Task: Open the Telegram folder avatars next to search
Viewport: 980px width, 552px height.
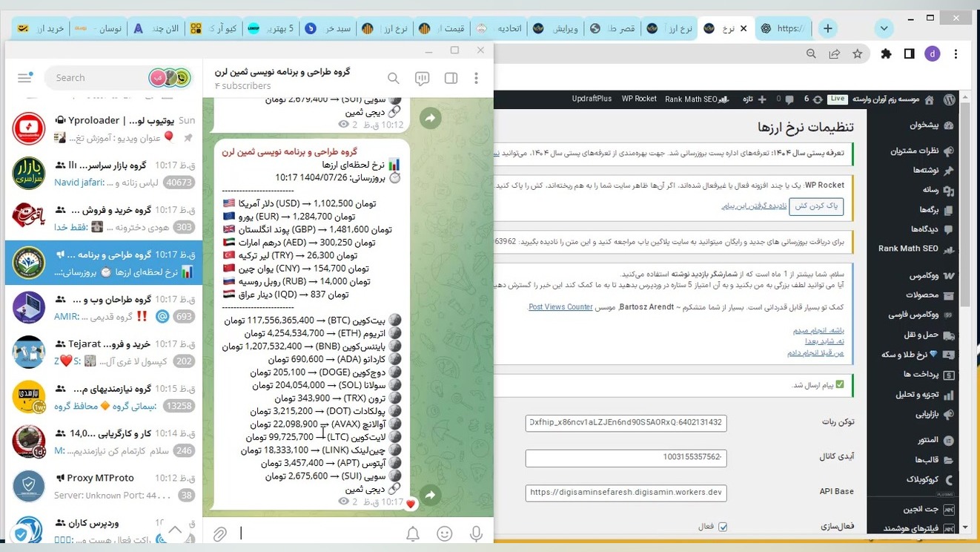Action: 171,78
